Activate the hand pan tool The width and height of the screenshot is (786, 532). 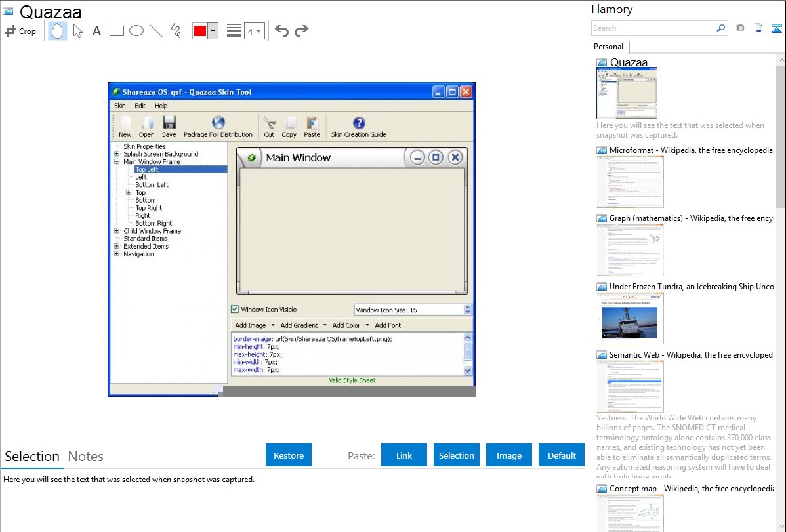click(57, 31)
